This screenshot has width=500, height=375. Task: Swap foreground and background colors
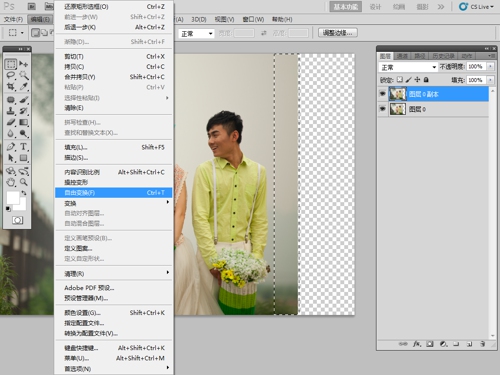(24, 193)
